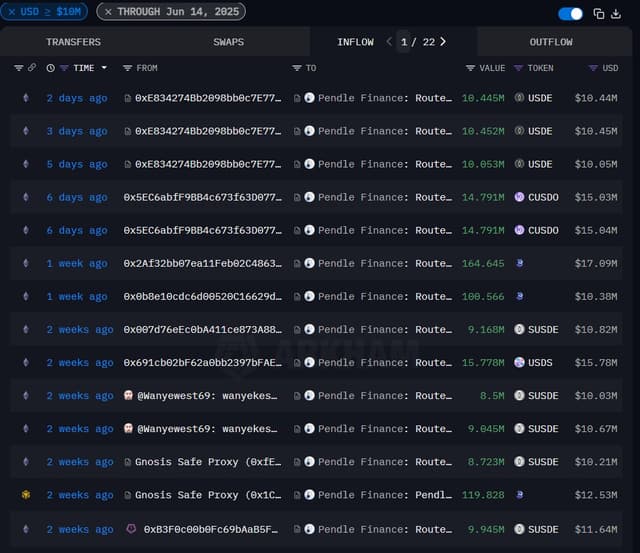Remove the USD ≥ $10M filter chip
640x553 pixels.
tap(12, 12)
